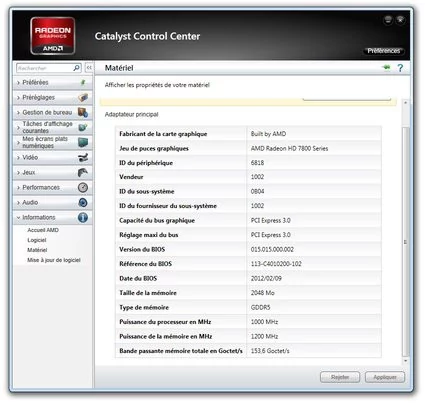Click the Performances gauge icon
Viewport: 425px width, 403px height.
coord(83,187)
